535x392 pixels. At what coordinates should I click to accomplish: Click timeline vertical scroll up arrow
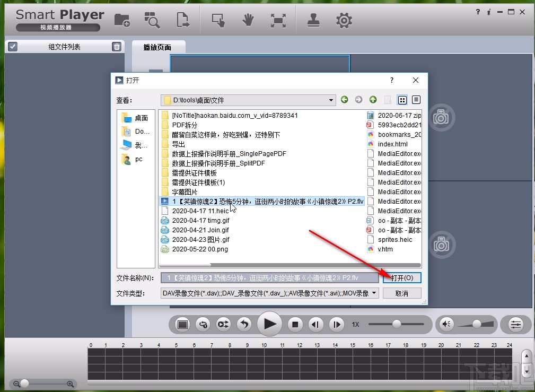(527, 356)
